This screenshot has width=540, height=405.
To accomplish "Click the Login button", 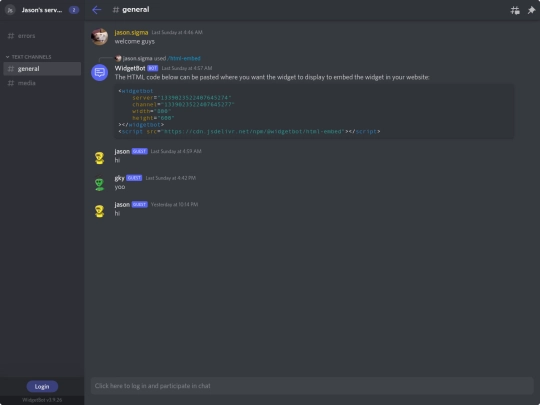I will click(x=42, y=386).
